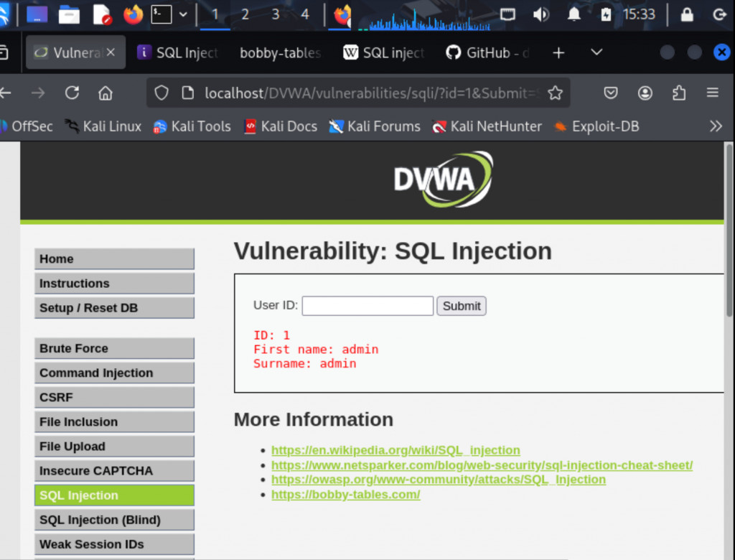Click the page vertical scrollbar

point(729,230)
